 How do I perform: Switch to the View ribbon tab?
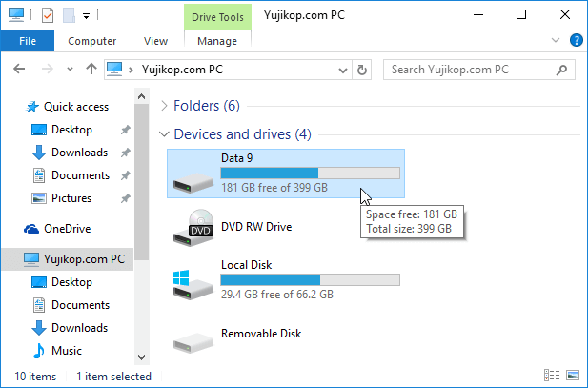click(x=155, y=41)
